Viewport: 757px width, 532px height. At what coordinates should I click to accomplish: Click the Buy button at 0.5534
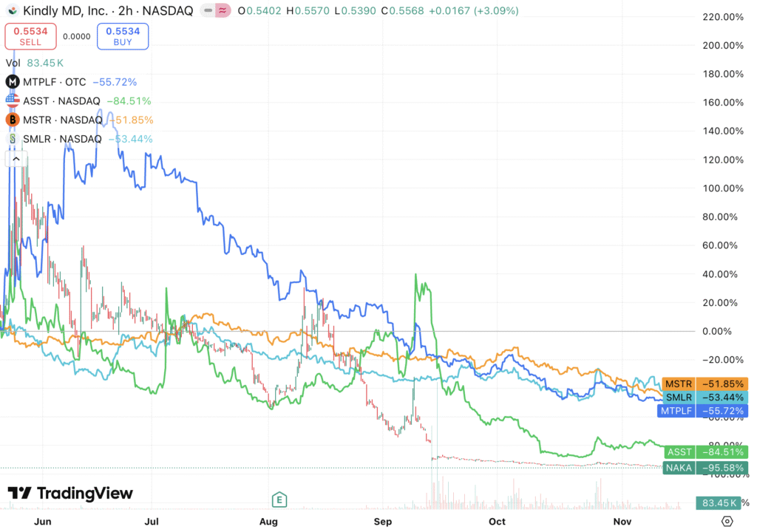[123, 36]
